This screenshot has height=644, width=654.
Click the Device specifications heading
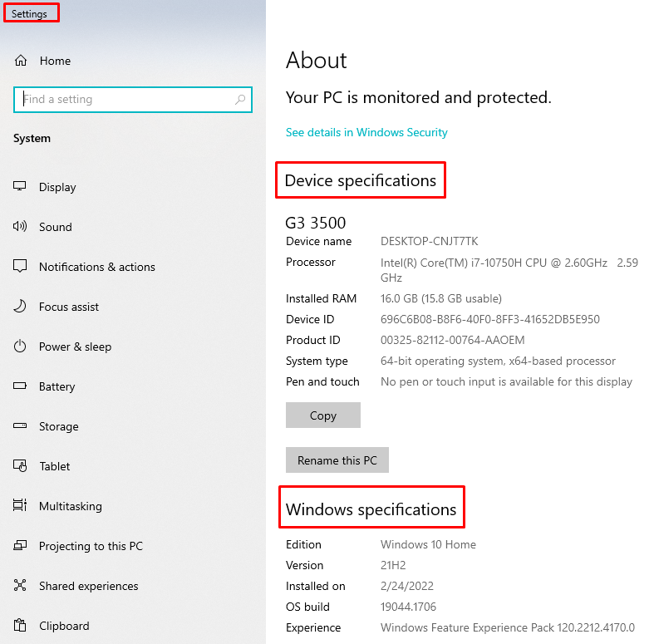coord(360,180)
